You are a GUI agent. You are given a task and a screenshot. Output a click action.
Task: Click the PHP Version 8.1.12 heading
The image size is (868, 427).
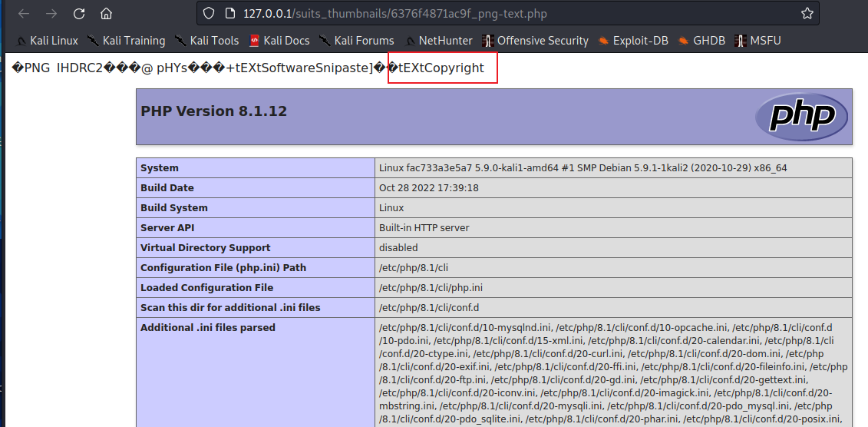213,111
